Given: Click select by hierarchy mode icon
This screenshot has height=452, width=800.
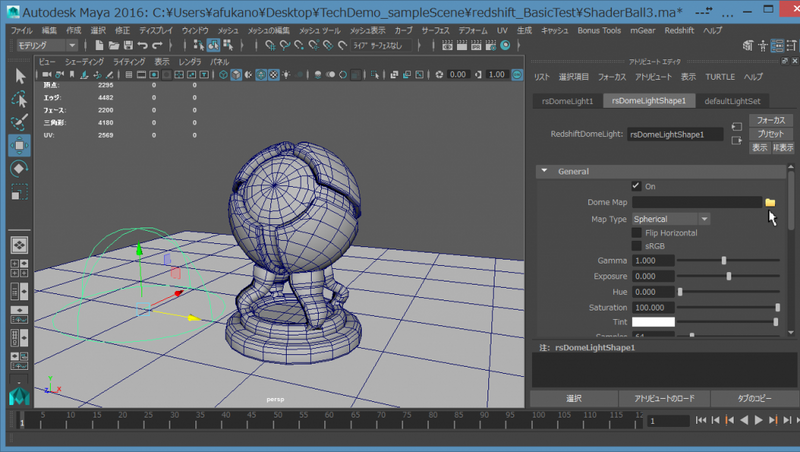Looking at the screenshot, I should point(198,45).
